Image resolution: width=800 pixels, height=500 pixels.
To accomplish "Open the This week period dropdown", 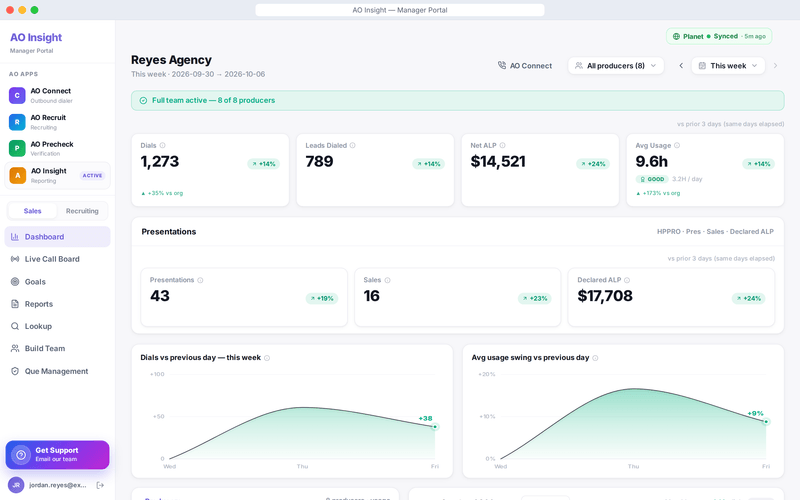I will pos(728,65).
